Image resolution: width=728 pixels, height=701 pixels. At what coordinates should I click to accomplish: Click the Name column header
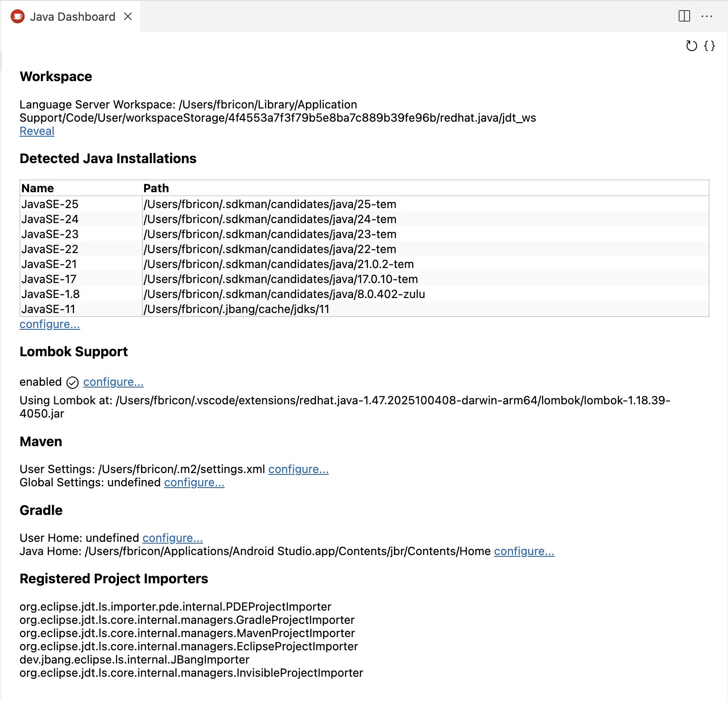[81, 188]
